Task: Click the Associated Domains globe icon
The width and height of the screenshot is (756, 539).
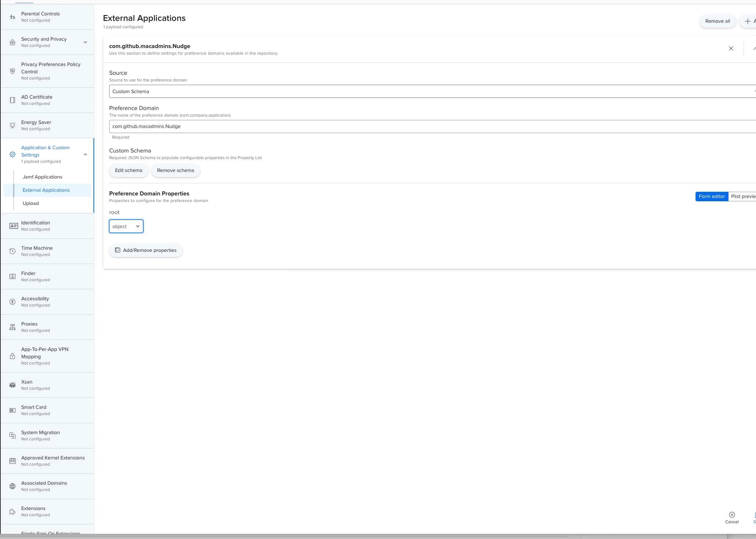Action: [12, 486]
